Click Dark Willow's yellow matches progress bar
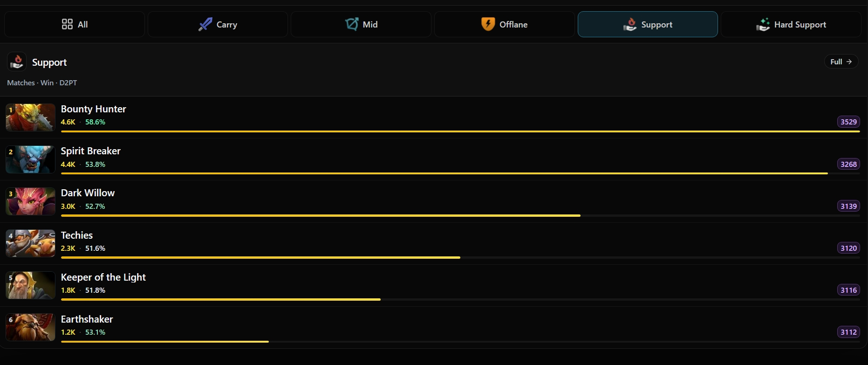The width and height of the screenshot is (868, 365). coord(321,215)
